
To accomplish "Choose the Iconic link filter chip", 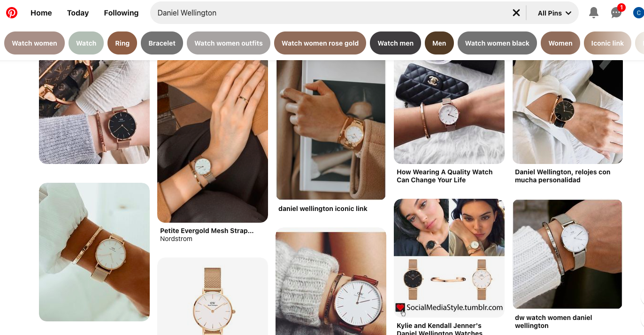I will (607, 43).
